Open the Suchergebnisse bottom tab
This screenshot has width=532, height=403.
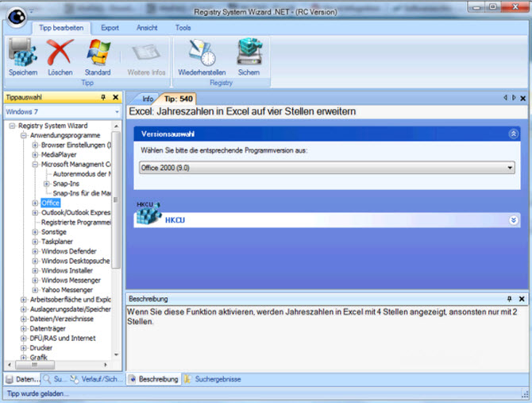coord(212,379)
